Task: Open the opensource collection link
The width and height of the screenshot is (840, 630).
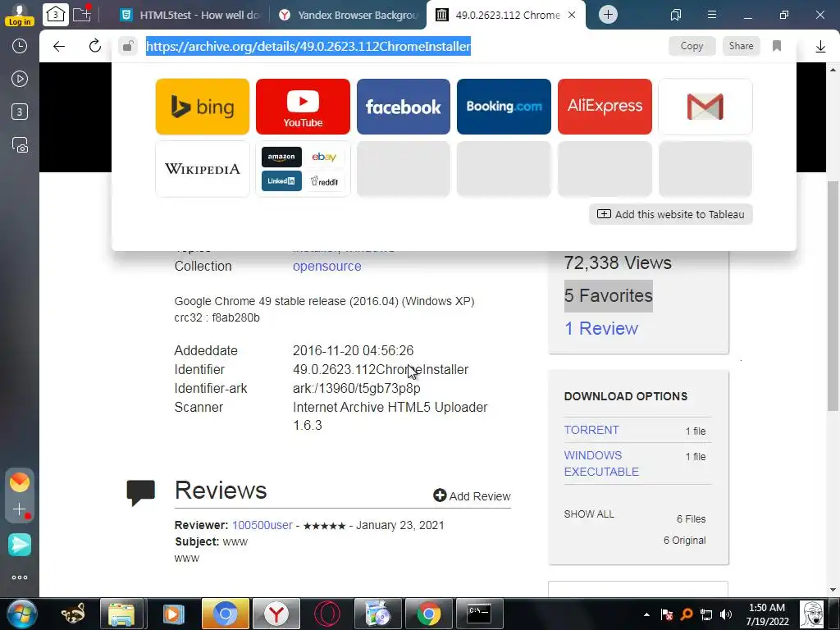Action: point(326,267)
